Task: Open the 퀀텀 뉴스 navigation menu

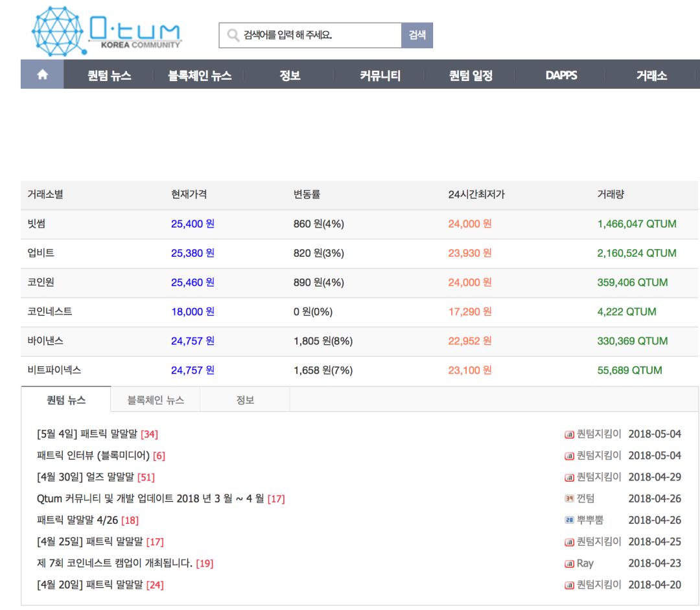Action: 109,75
